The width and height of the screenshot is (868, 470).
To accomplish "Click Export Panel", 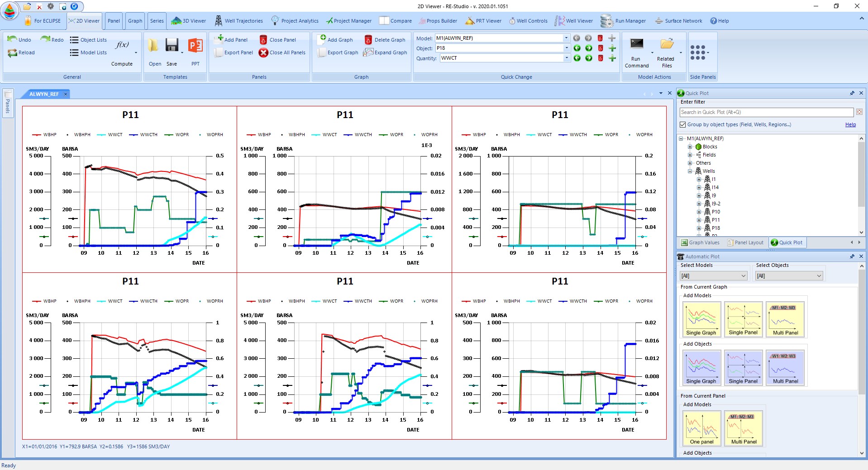I will point(233,52).
